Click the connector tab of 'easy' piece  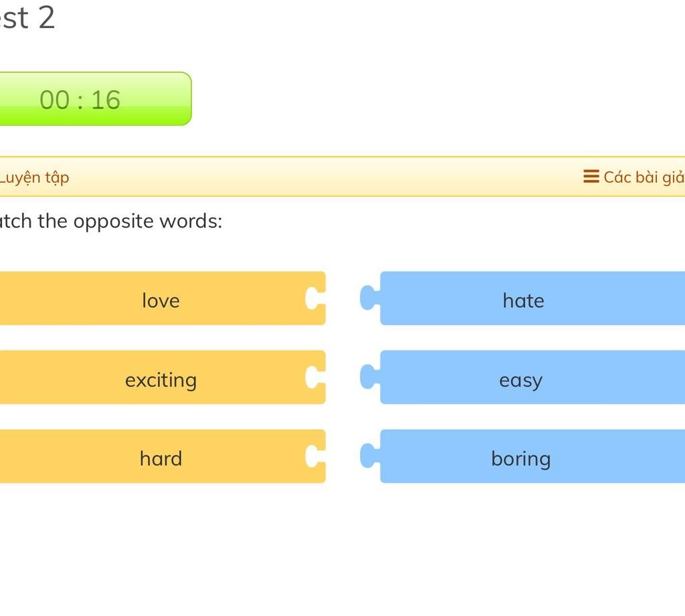pos(369,377)
